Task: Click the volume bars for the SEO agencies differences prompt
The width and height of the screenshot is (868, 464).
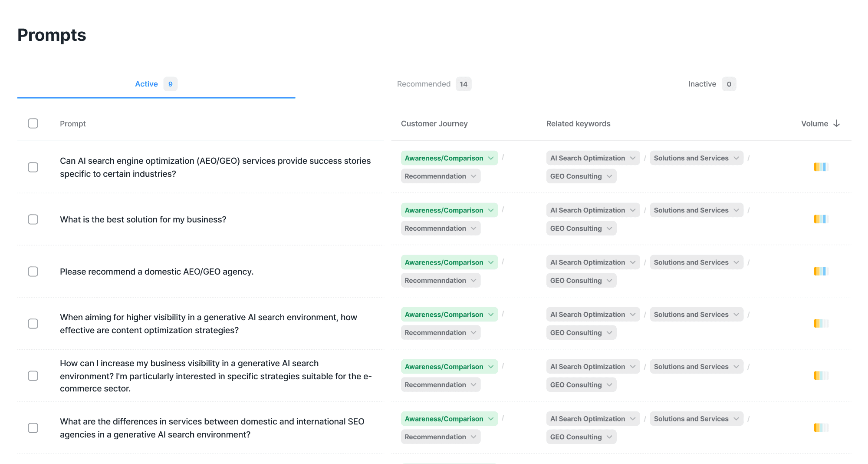Action: coord(821,428)
